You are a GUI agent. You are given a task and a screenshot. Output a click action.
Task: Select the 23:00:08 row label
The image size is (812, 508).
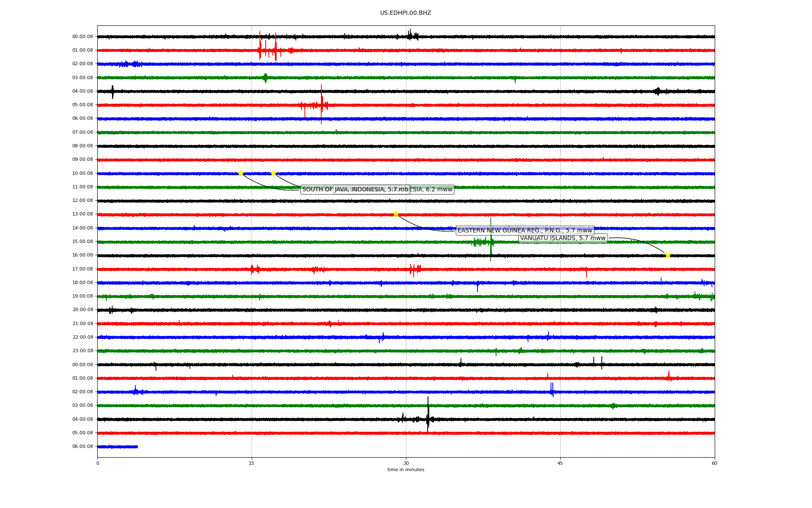(x=82, y=351)
